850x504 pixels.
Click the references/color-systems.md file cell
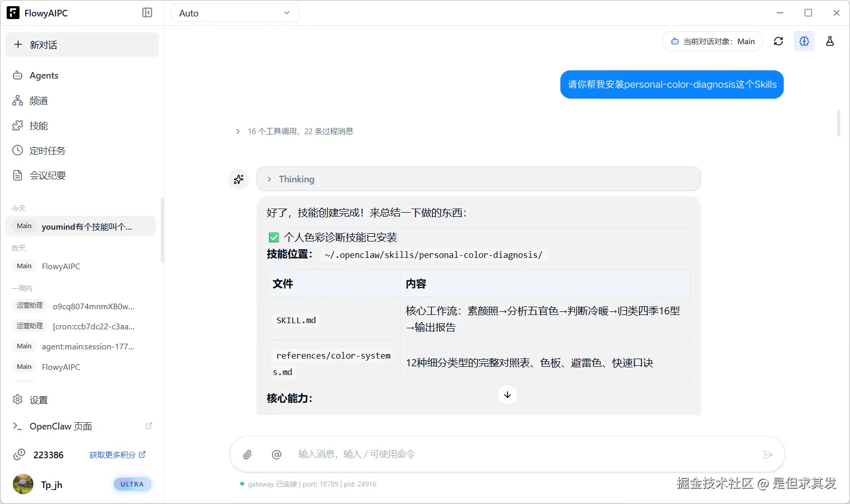[334, 363]
